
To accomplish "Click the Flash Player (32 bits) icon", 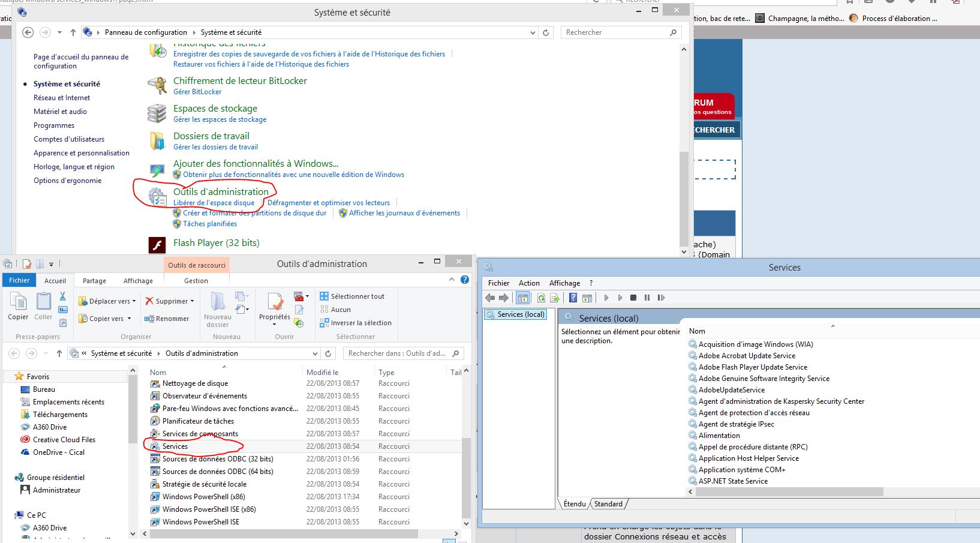I will [157, 244].
